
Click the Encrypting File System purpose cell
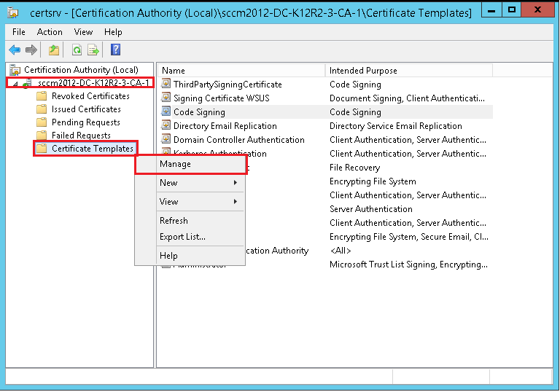(x=373, y=181)
